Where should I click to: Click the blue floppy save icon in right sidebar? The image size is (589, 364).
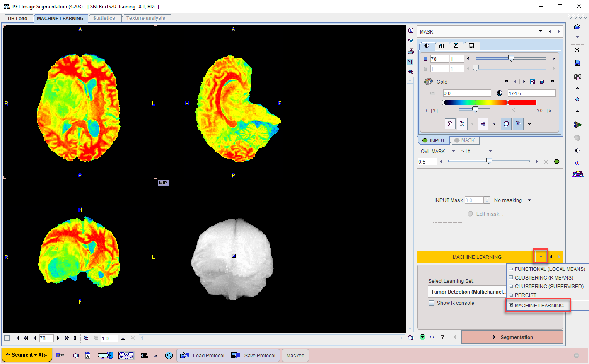point(577,63)
